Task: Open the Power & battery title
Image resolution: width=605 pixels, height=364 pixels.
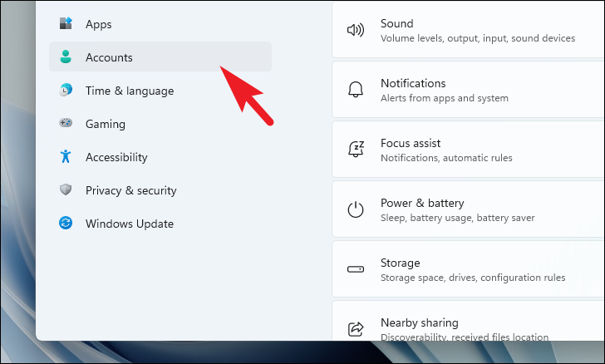Action: point(422,203)
